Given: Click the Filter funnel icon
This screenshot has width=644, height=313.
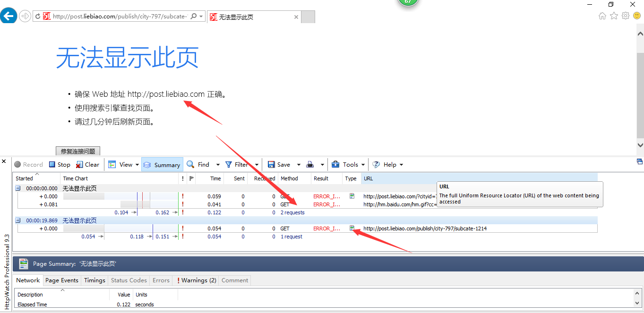Looking at the screenshot, I should [229, 165].
